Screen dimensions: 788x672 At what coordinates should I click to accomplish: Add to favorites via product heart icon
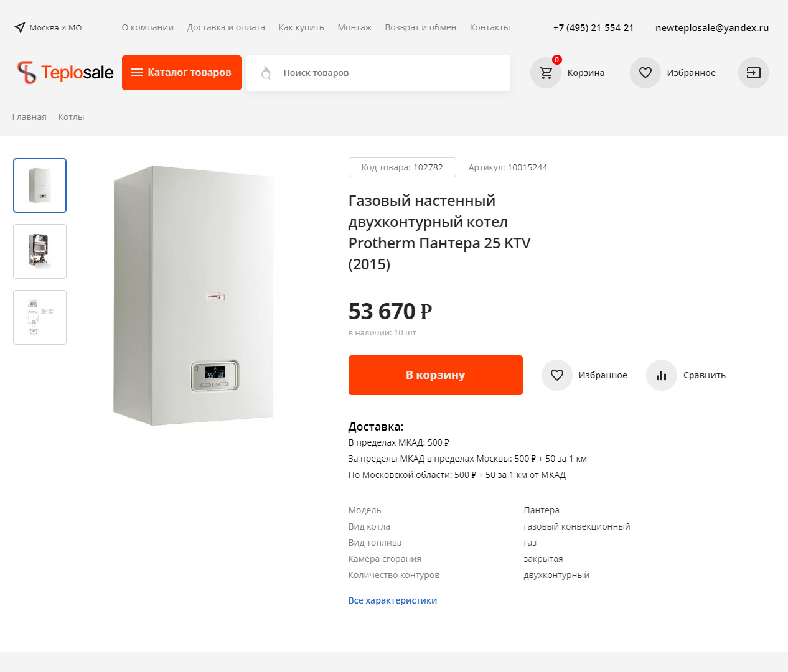click(x=557, y=375)
